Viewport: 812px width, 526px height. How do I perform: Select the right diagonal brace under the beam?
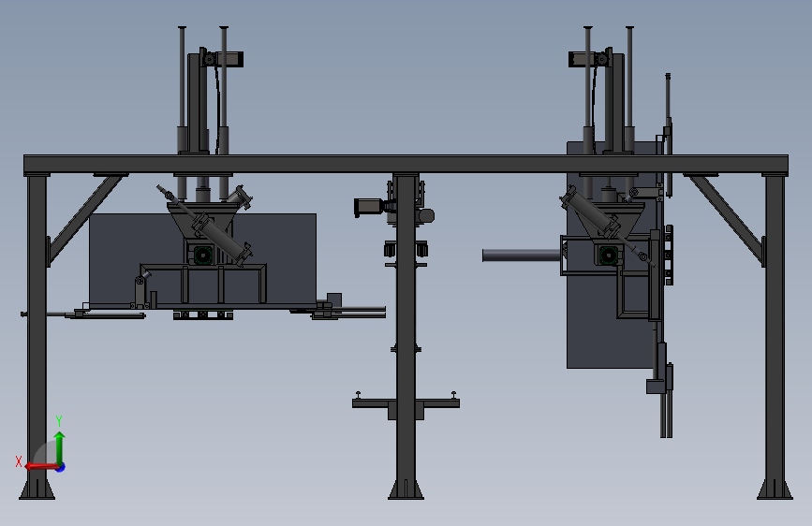(x=727, y=219)
